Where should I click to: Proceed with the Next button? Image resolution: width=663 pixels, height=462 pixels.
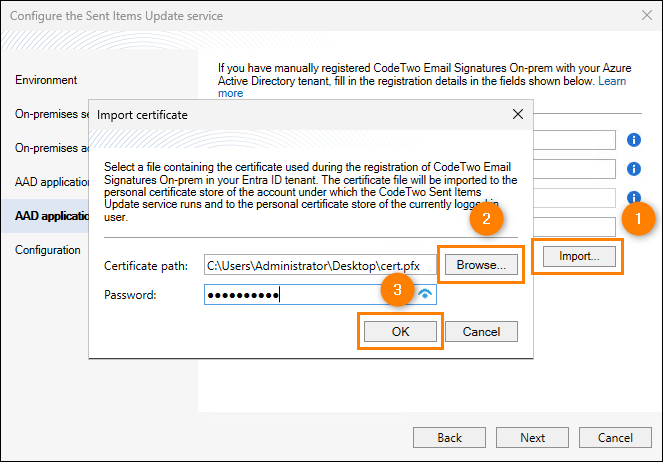(x=533, y=438)
